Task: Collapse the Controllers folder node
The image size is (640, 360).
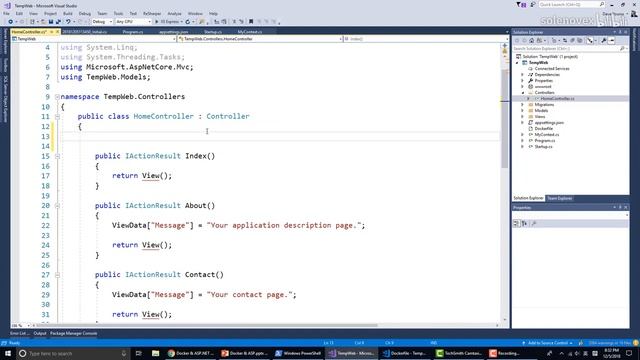Action: click(x=522, y=93)
